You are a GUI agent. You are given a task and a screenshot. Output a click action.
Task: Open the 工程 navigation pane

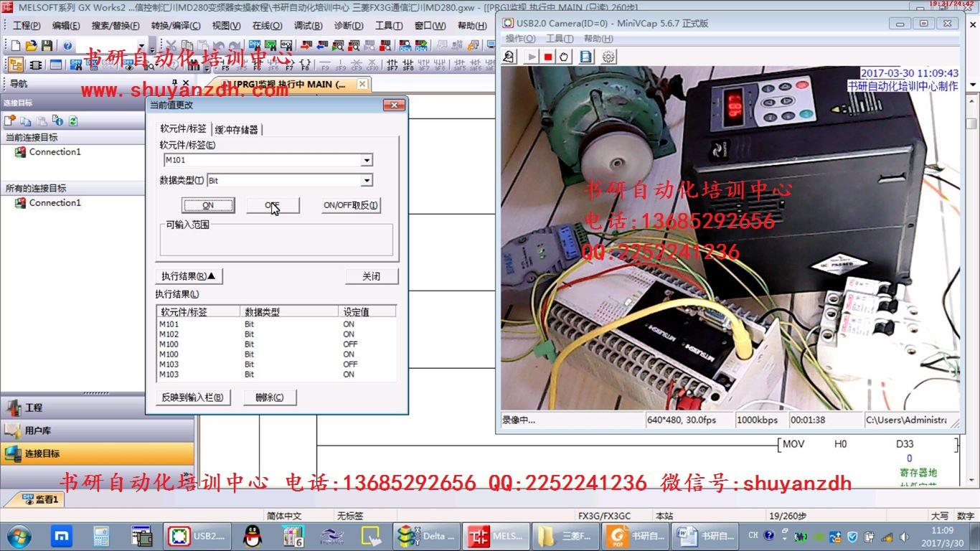[x=97, y=408]
